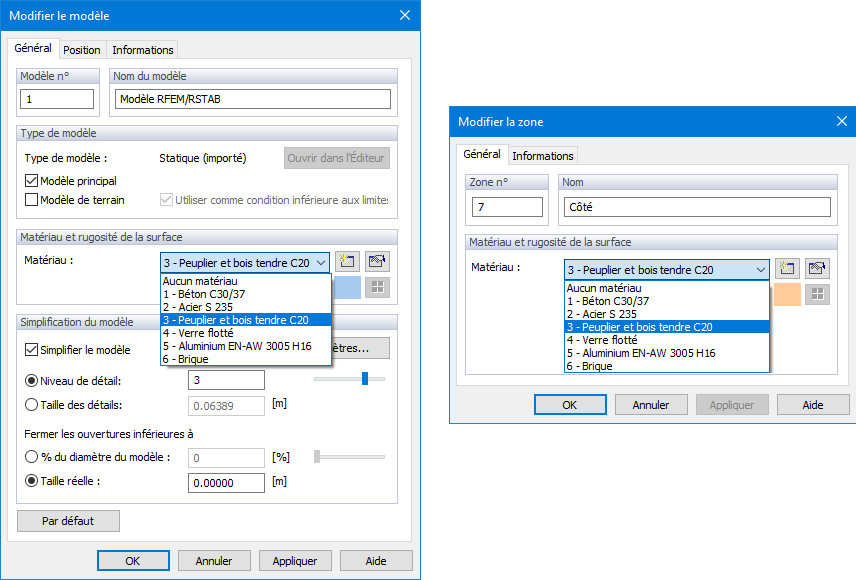Click material library icon in Modifier le modèle
The height and width of the screenshot is (580, 856).
377,262
